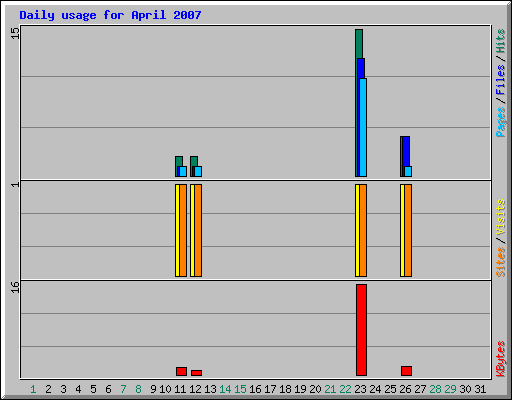The width and height of the screenshot is (512, 400).
Task: Select day label '26' on the x-axis
Action: tap(405, 389)
